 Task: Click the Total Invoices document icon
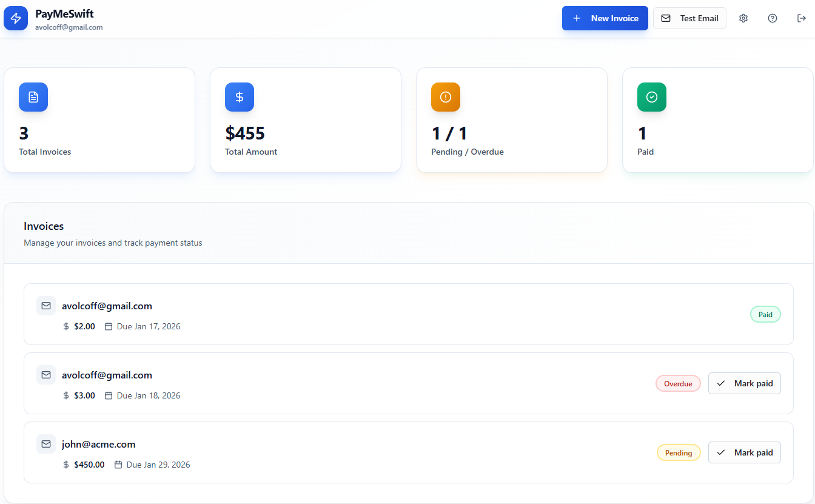[33, 97]
